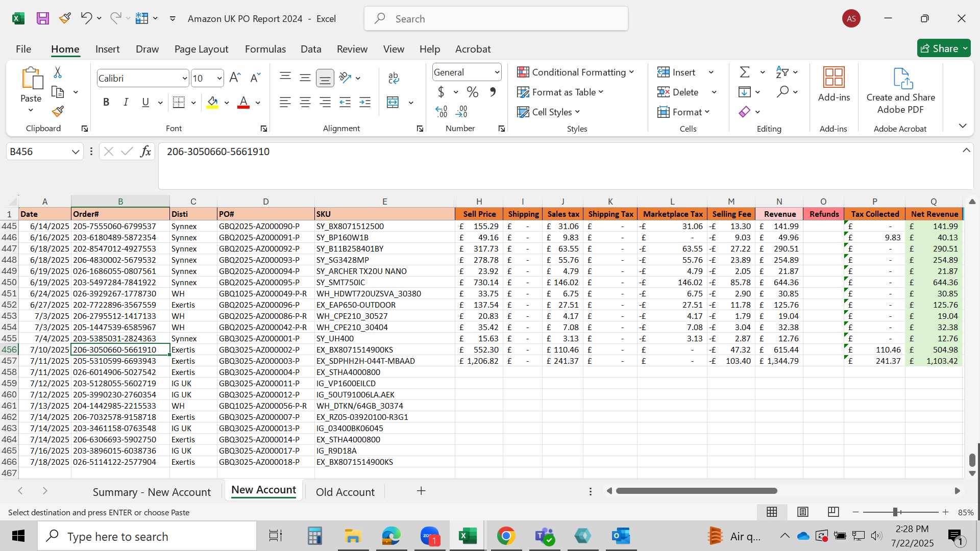Apply the yellow Fill Color

pyautogui.click(x=212, y=103)
